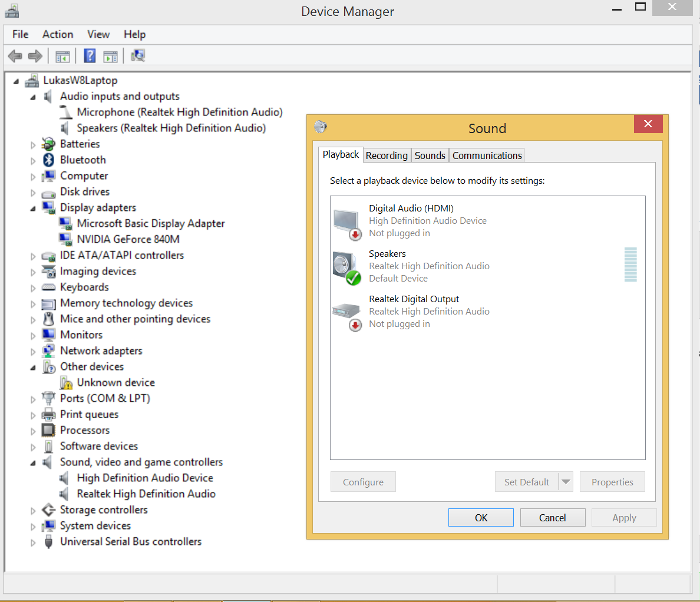The image size is (700, 602).
Task: Click the Processors chip icon
Action: pyautogui.click(x=48, y=430)
